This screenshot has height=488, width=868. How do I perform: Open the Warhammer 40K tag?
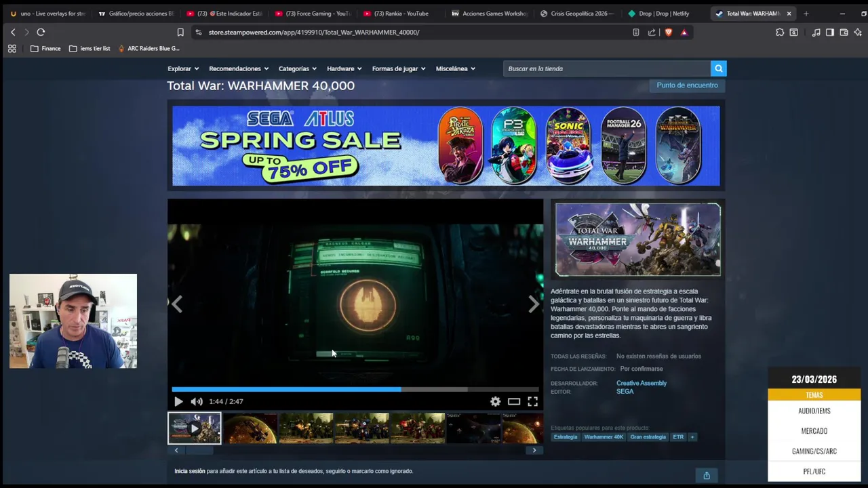pyautogui.click(x=604, y=437)
